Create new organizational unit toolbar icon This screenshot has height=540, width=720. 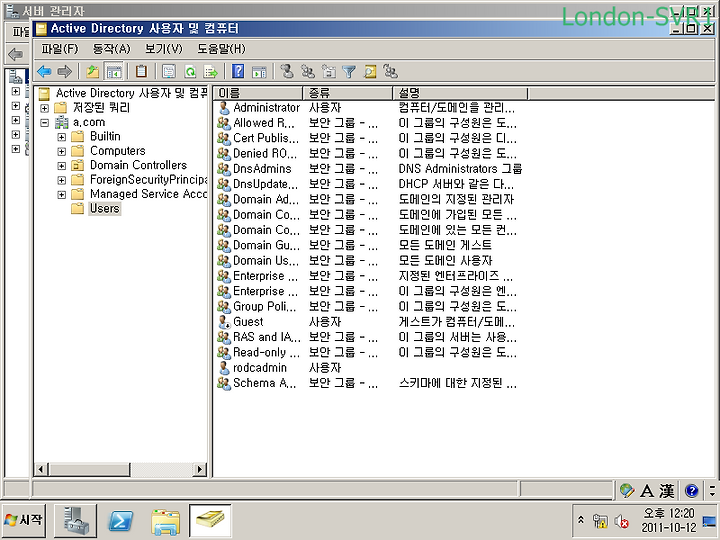tap(329, 72)
